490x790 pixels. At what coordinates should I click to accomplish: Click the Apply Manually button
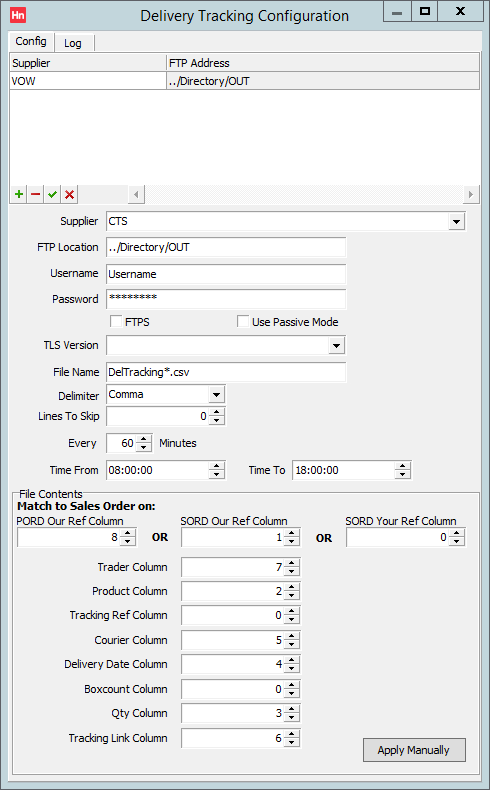coord(414,750)
